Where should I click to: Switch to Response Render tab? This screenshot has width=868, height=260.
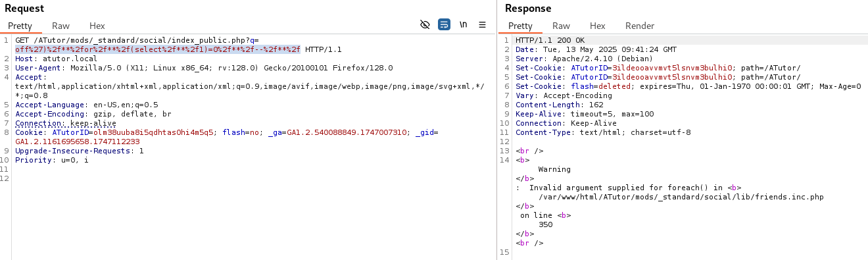[x=640, y=26]
